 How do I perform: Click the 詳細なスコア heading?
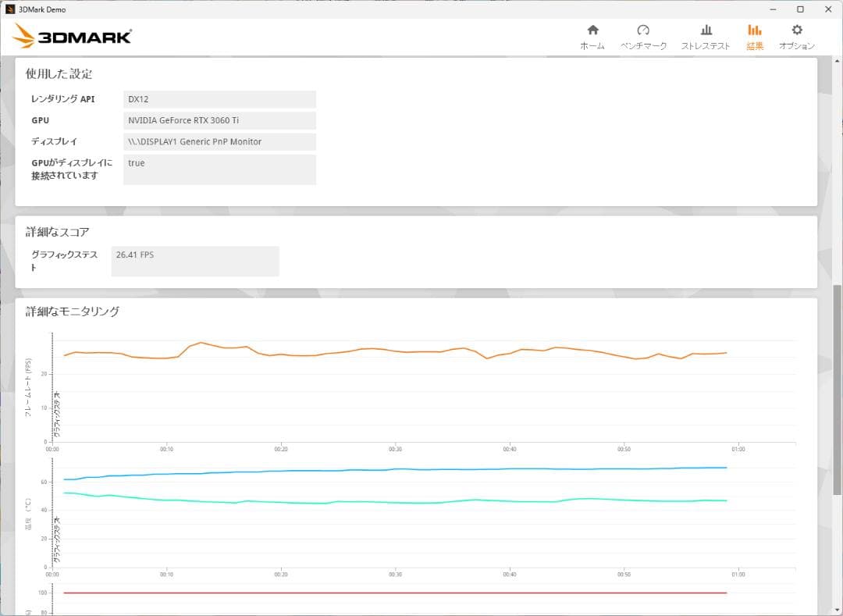coord(57,232)
